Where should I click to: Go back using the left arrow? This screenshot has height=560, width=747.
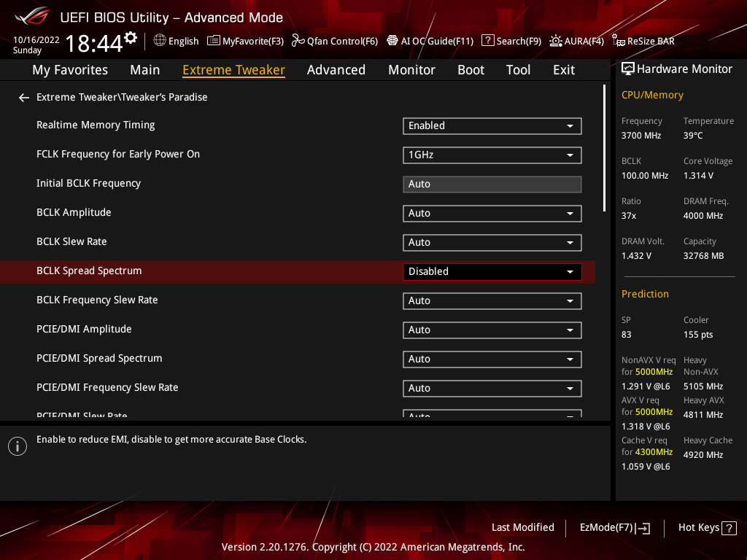click(x=24, y=98)
